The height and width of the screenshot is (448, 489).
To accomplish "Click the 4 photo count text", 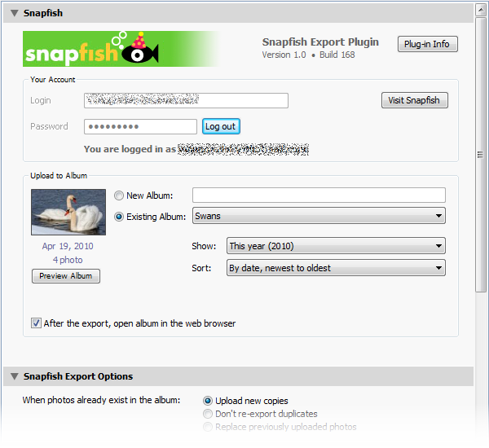I will [x=68, y=260].
